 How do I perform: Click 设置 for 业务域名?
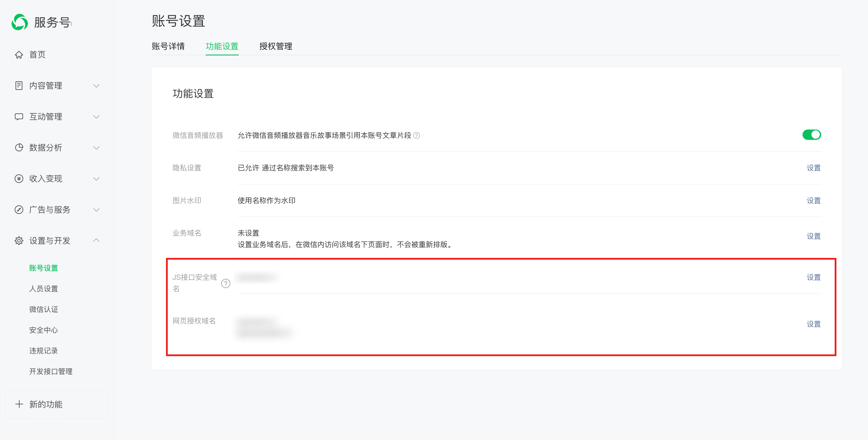coord(814,236)
